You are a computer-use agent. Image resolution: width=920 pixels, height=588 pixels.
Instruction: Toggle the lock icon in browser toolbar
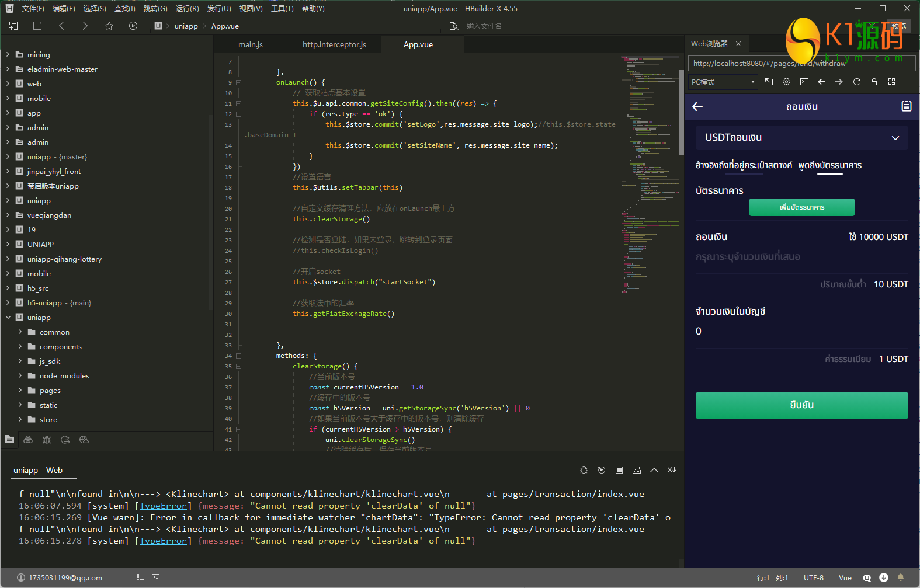(x=874, y=82)
